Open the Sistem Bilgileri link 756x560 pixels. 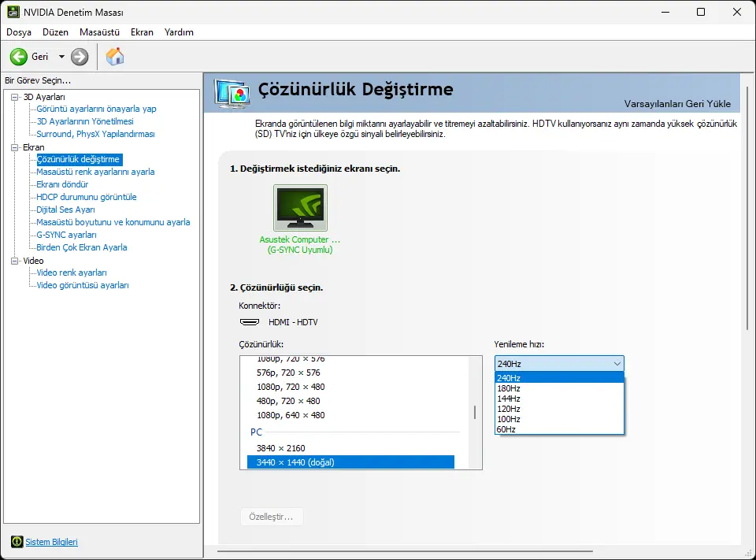tap(52, 542)
